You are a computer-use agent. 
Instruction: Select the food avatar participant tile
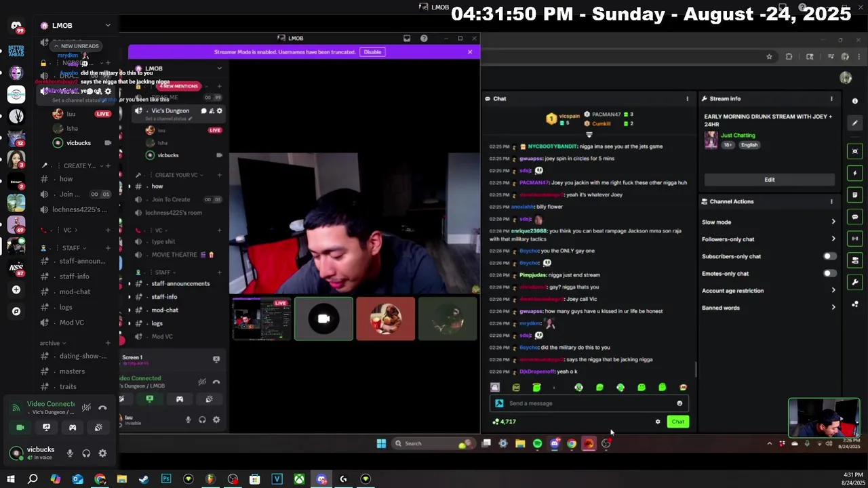(385, 318)
